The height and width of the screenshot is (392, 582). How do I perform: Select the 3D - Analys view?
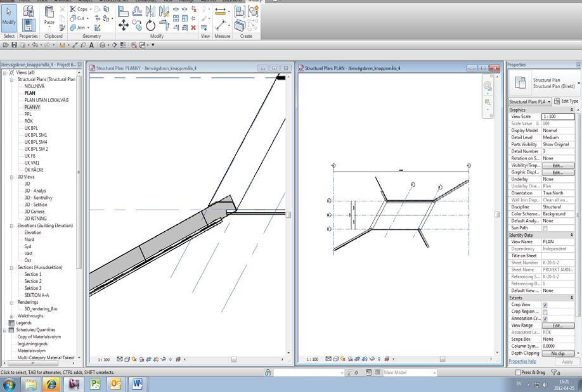tap(36, 191)
